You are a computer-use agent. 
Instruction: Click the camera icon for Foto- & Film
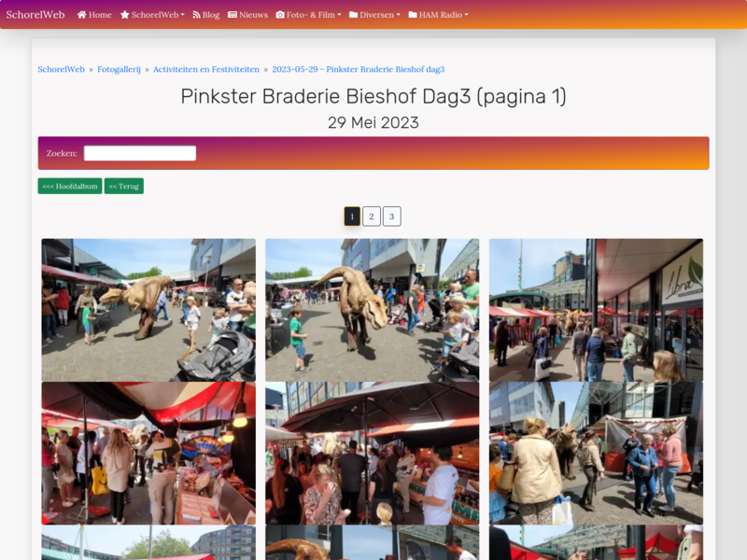coord(280,15)
